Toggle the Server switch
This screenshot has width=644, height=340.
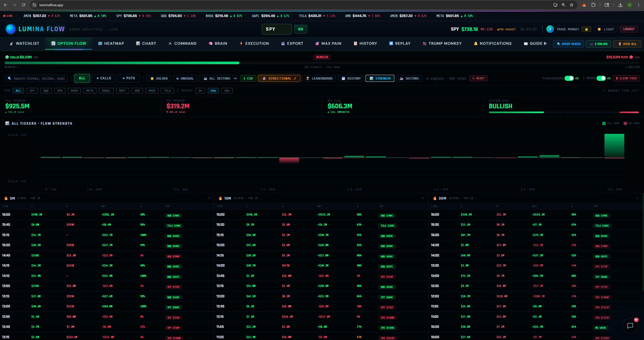[x=601, y=78]
